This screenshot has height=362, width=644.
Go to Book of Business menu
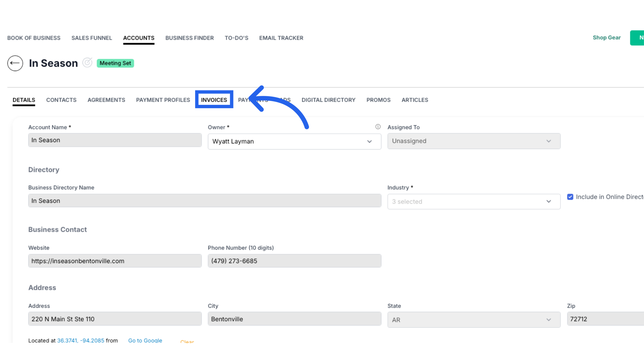point(34,38)
